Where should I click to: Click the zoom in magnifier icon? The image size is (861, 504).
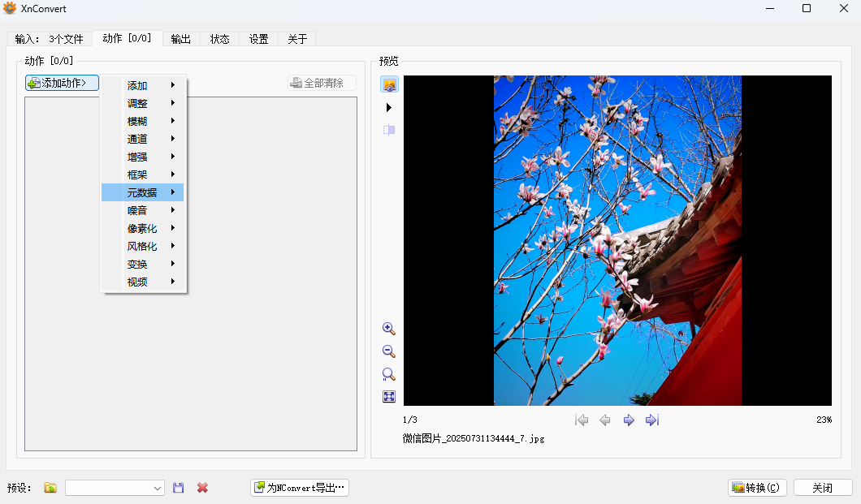[389, 329]
